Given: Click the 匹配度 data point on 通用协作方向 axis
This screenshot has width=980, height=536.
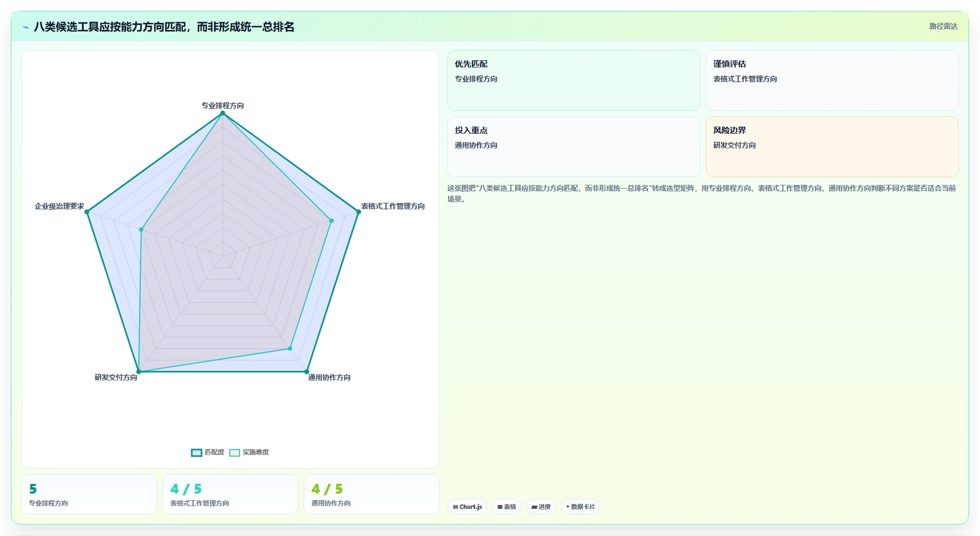Looking at the screenshot, I should (306, 372).
